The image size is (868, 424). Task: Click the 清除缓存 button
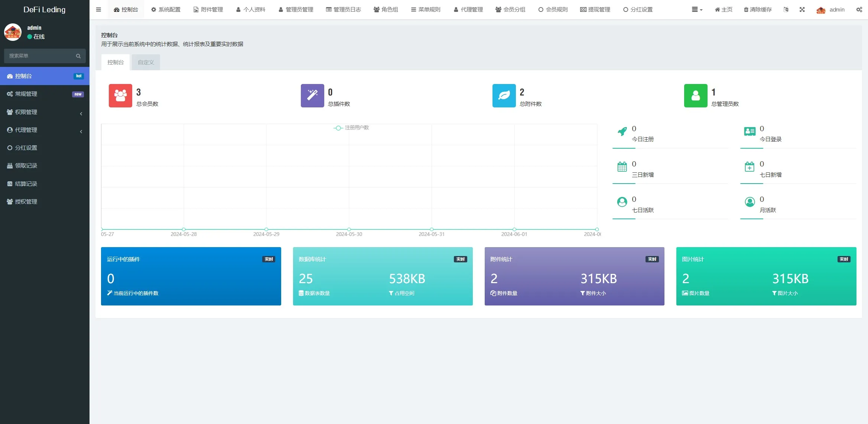point(758,10)
